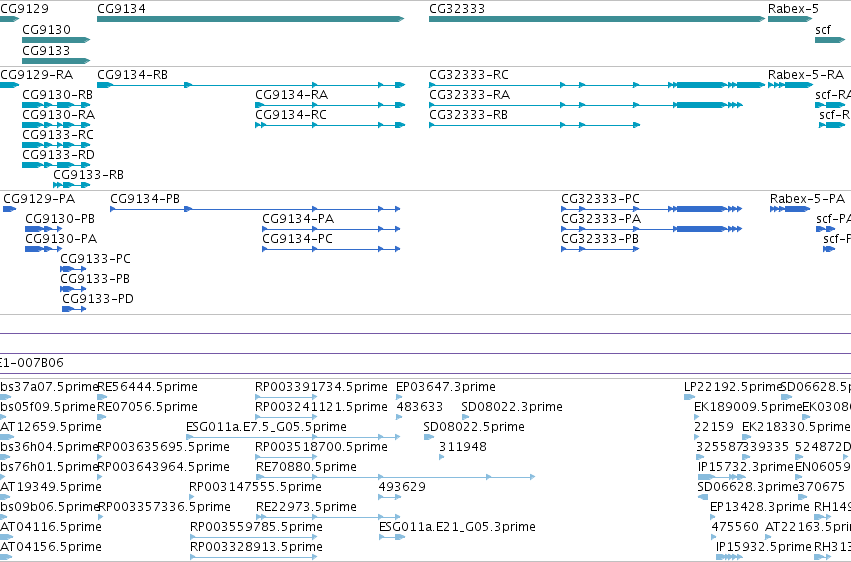
Task: Open the 493629 feature label
Action: (x=402, y=487)
